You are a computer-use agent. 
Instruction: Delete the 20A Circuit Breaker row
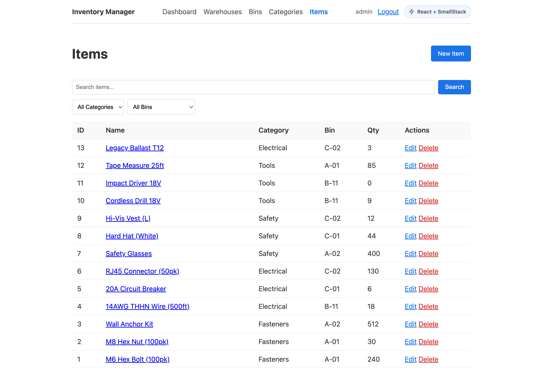(x=428, y=289)
